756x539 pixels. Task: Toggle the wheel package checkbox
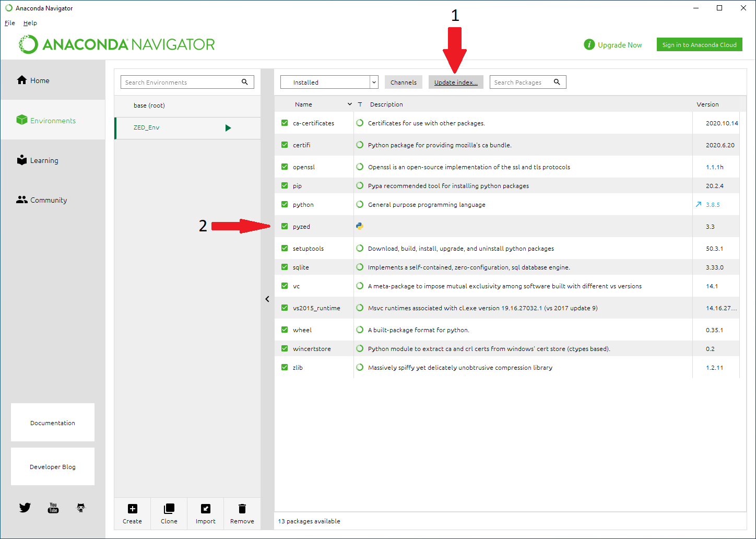285,330
